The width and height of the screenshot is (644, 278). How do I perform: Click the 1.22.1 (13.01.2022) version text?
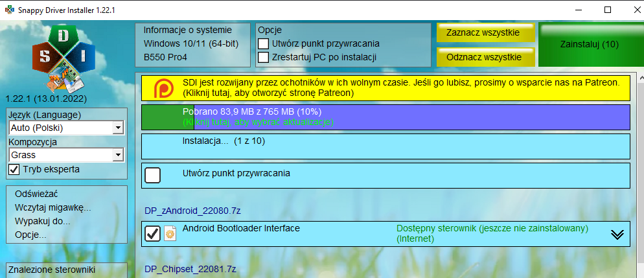[x=46, y=98]
